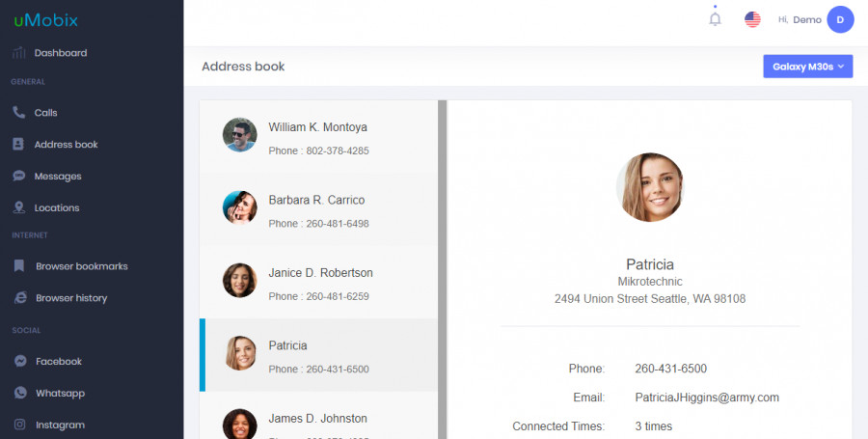Select Patricia in the contact list

click(x=318, y=355)
